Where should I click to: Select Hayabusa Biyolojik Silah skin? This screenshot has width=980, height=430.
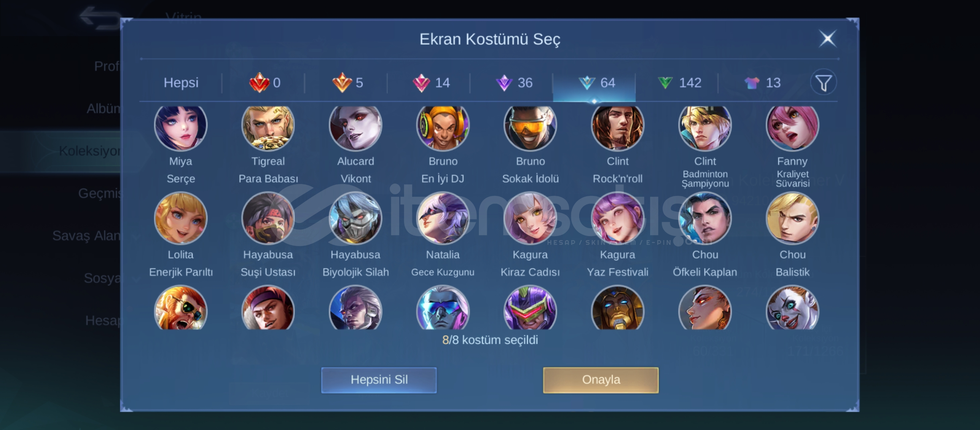pos(355,218)
